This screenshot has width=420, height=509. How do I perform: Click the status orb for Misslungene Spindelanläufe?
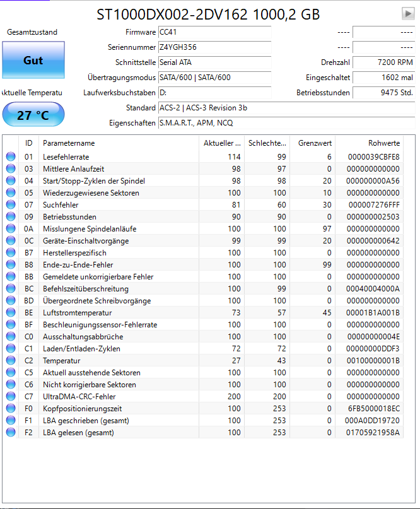(x=11, y=228)
